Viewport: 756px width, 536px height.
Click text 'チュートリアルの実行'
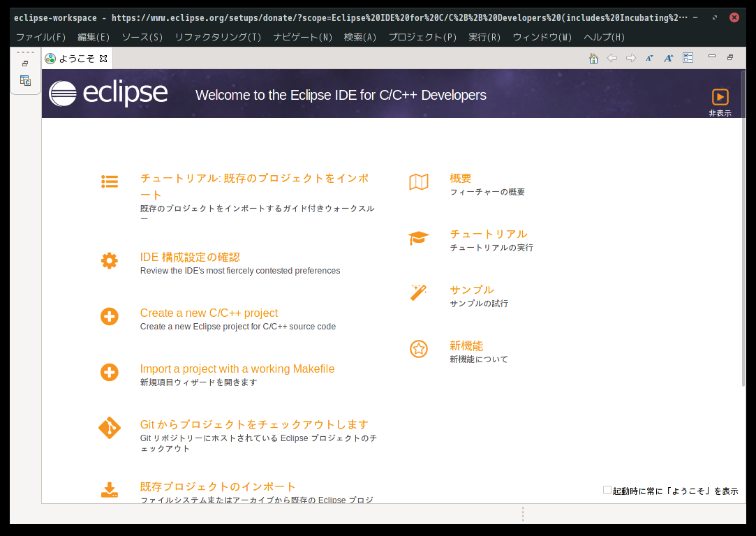point(491,248)
